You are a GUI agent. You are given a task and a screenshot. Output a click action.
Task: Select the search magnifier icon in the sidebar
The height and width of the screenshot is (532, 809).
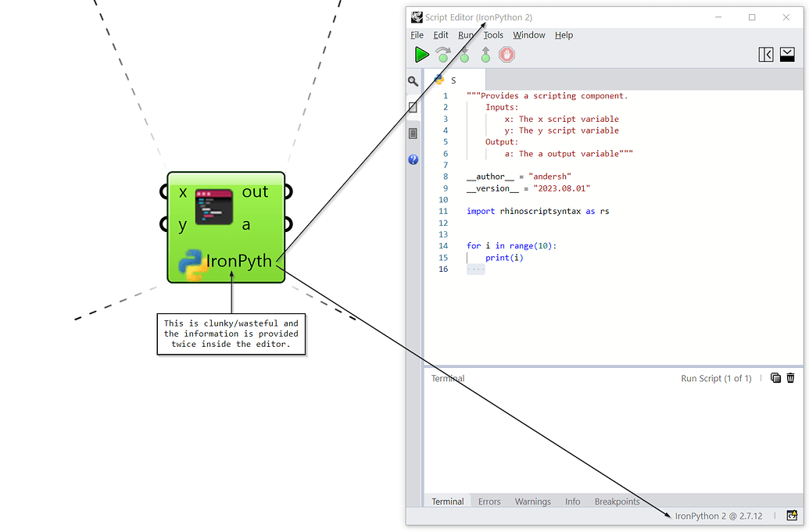coord(413,80)
